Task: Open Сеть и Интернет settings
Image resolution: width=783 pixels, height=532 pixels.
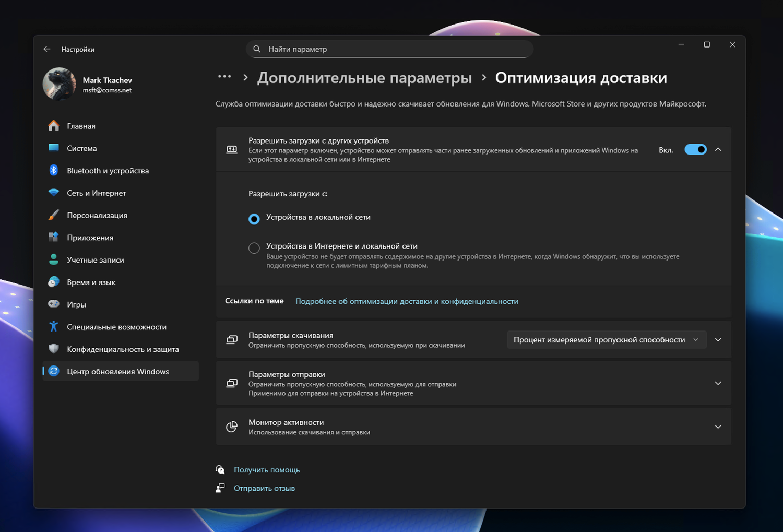Action: coord(121,193)
